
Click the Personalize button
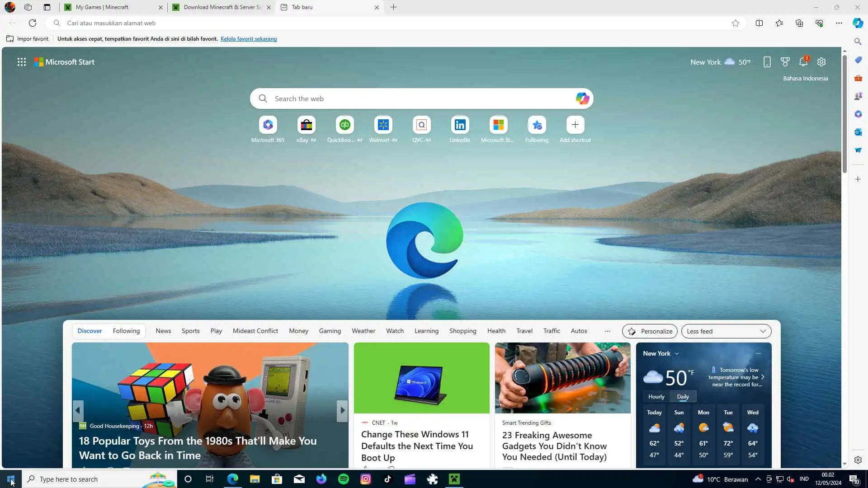point(650,331)
